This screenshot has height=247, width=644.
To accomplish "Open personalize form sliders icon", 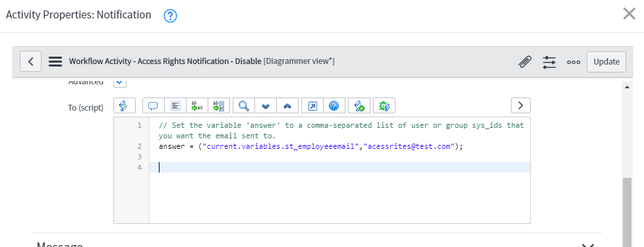I will click(x=549, y=62).
